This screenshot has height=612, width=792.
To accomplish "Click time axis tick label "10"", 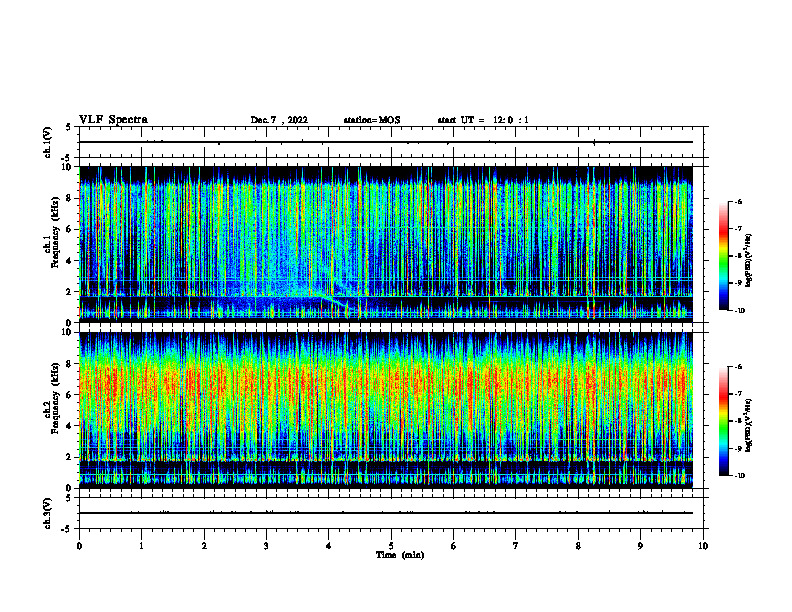I will click(x=703, y=546).
